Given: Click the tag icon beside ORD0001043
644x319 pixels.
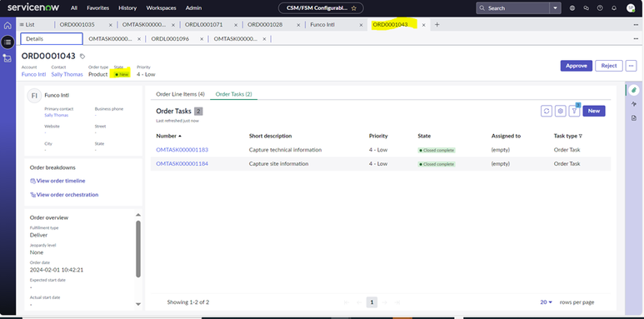Looking at the screenshot, I should coord(82,57).
